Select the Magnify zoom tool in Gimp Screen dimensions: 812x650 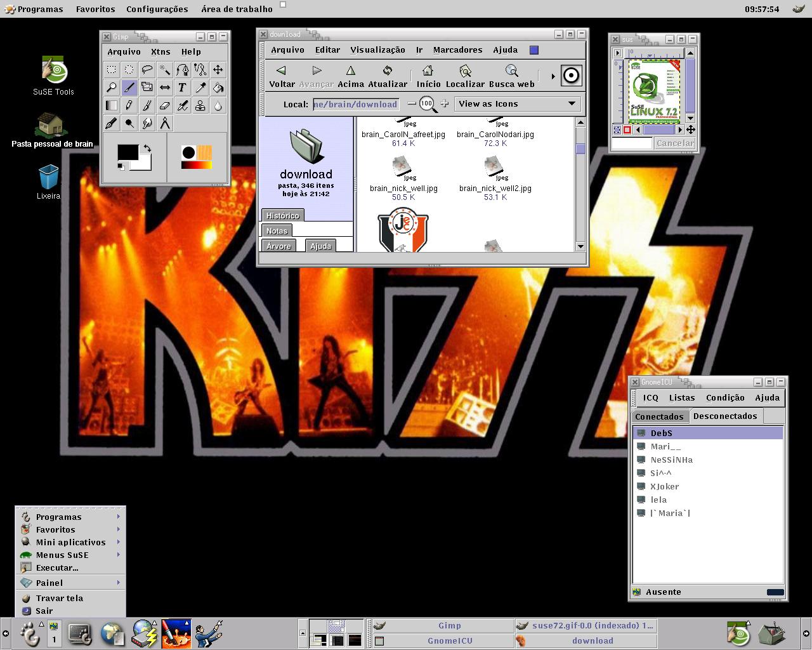click(x=111, y=88)
